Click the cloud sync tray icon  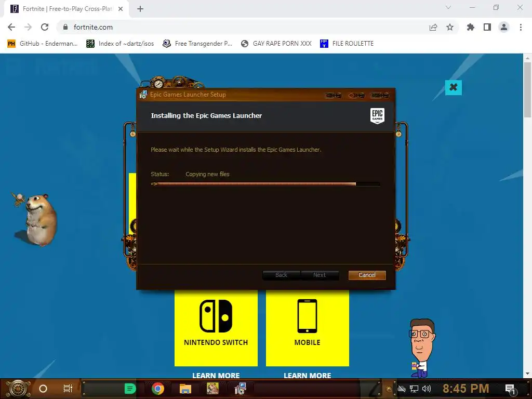point(402,389)
